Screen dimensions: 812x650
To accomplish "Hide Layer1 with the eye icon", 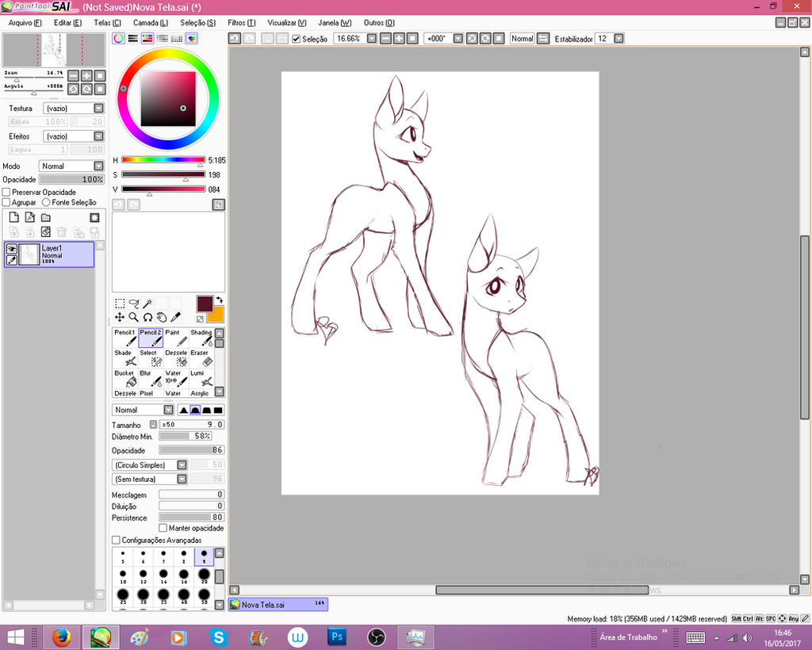I will pyautogui.click(x=11, y=249).
